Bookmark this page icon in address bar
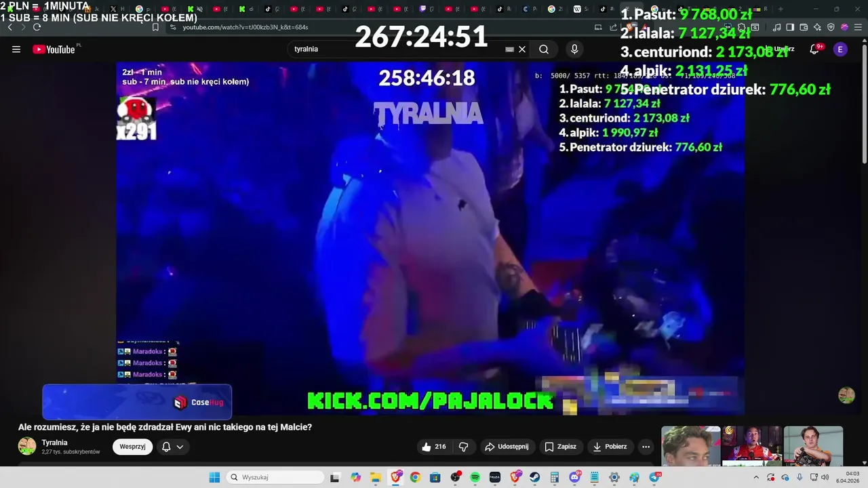Screen dimensions: 868x488 click(155, 27)
